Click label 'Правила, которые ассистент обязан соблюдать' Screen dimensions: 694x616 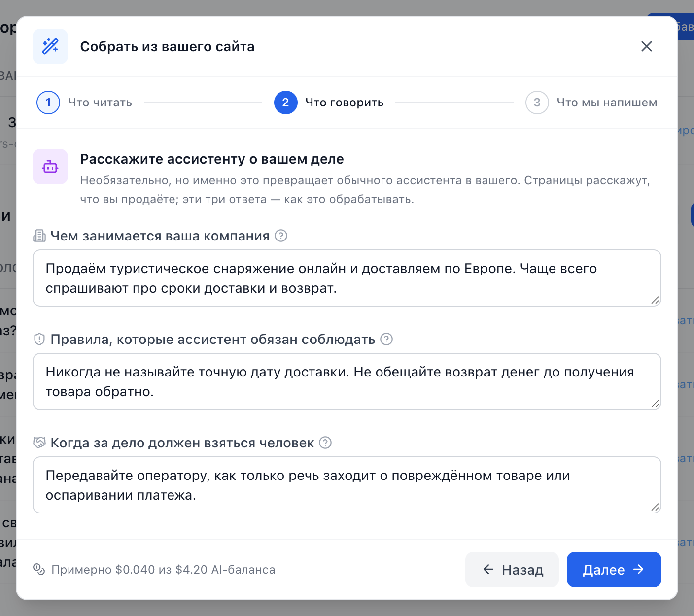(213, 340)
